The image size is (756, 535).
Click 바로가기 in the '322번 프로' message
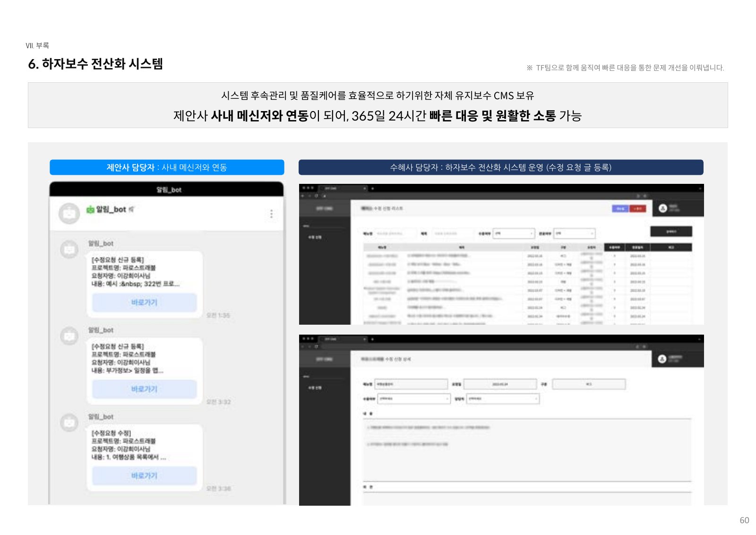pos(145,302)
